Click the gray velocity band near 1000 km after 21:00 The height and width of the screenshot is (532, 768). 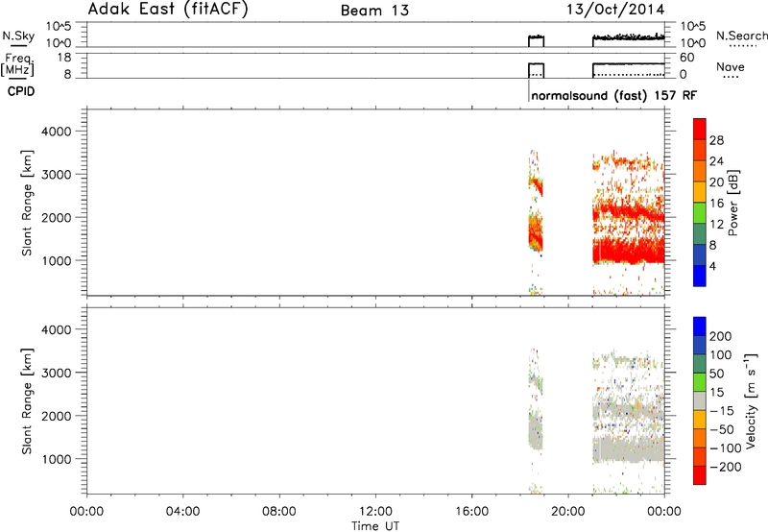coord(629,448)
